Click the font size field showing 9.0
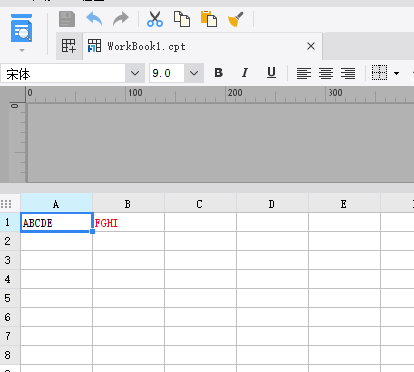Viewport: 414px width, 372px height. pyautogui.click(x=167, y=73)
